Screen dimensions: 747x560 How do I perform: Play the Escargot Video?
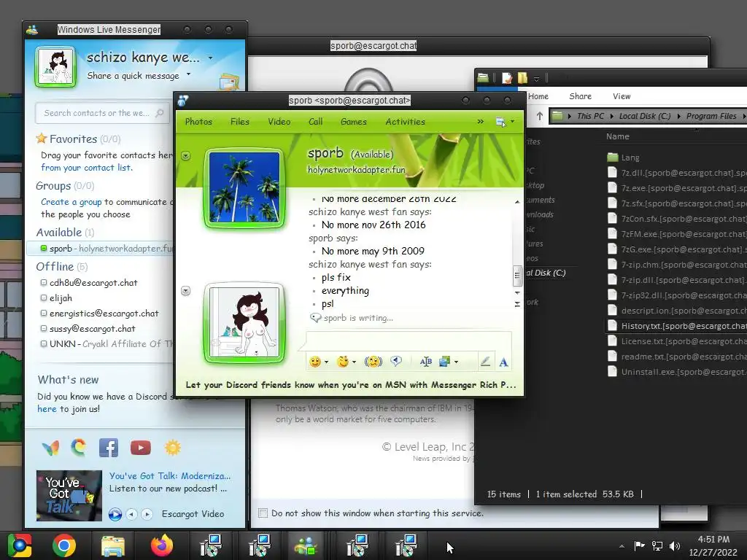115,514
